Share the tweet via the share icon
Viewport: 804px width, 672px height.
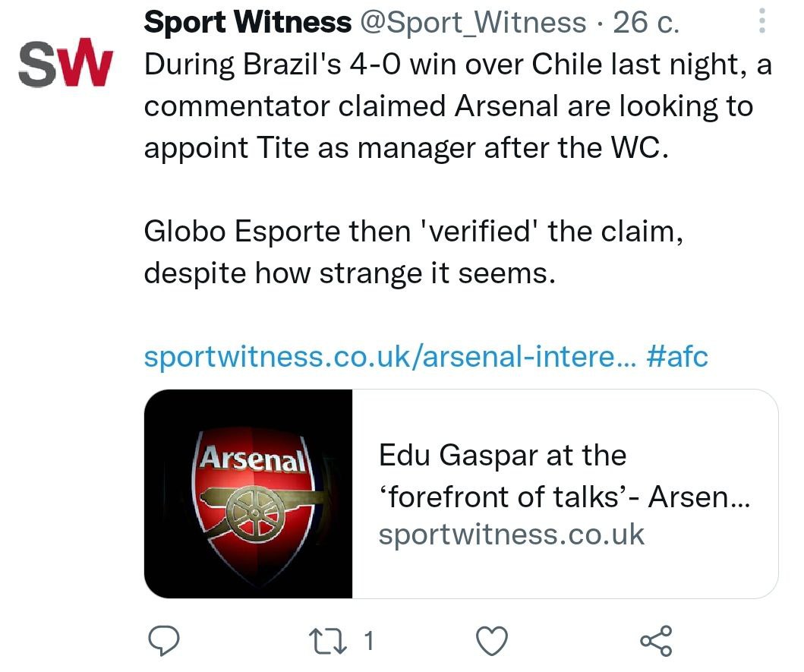point(656,642)
